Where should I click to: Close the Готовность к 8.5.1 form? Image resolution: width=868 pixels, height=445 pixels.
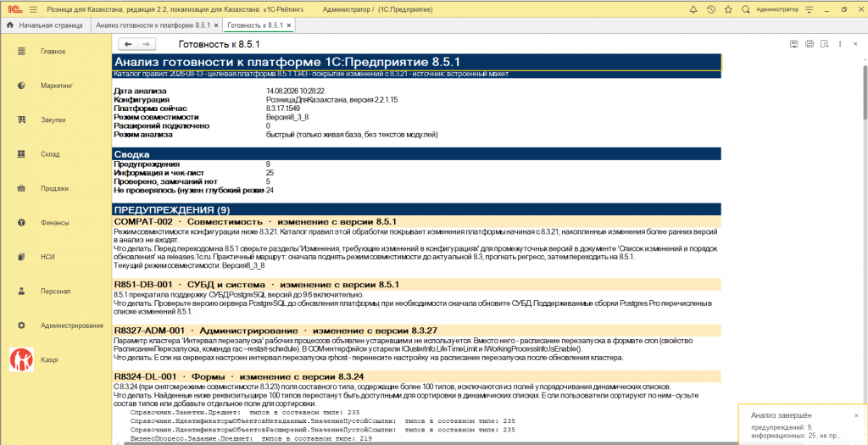(856, 44)
